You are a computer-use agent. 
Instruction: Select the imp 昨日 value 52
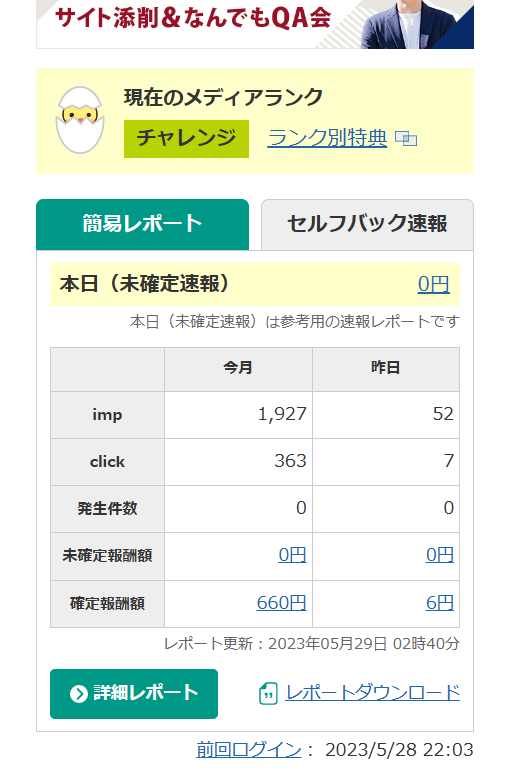[443, 414]
